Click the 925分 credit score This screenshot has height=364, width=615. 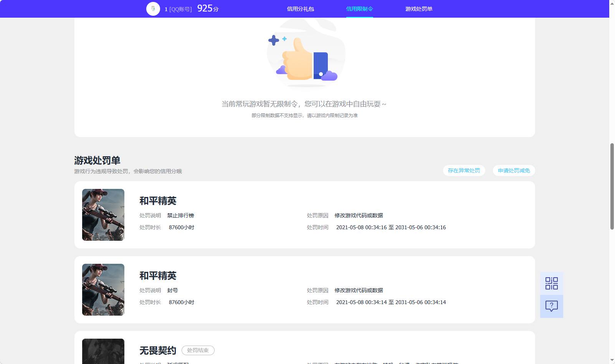(x=208, y=8)
